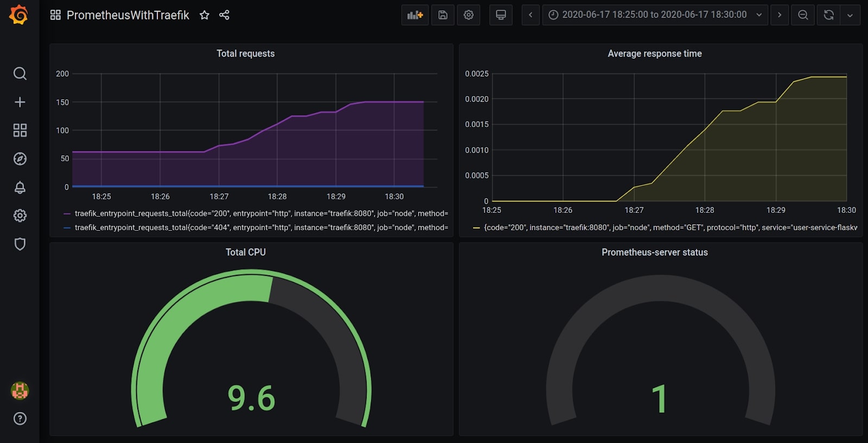The height and width of the screenshot is (443, 868).
Task: Toggle the code="404" requests_total legend series
Action: (x=261, y=227)
